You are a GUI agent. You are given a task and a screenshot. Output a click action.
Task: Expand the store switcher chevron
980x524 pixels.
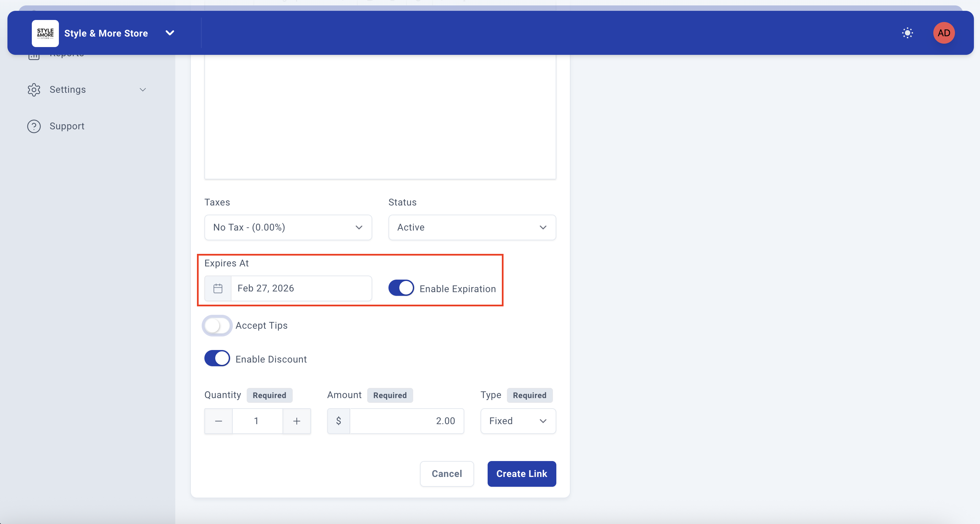[x=170, y=33]
